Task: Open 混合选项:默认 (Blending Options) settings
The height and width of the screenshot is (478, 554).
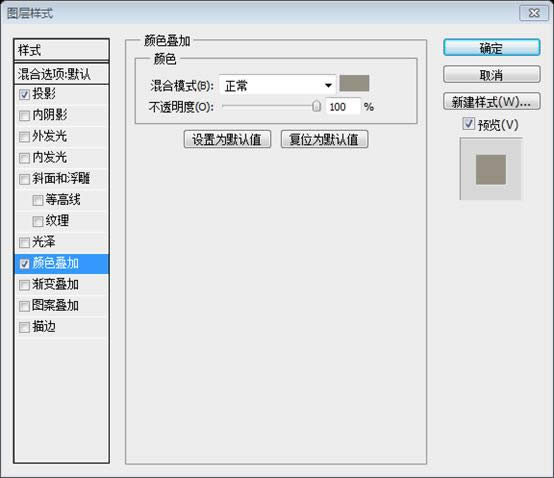Action: click(61, 74)
